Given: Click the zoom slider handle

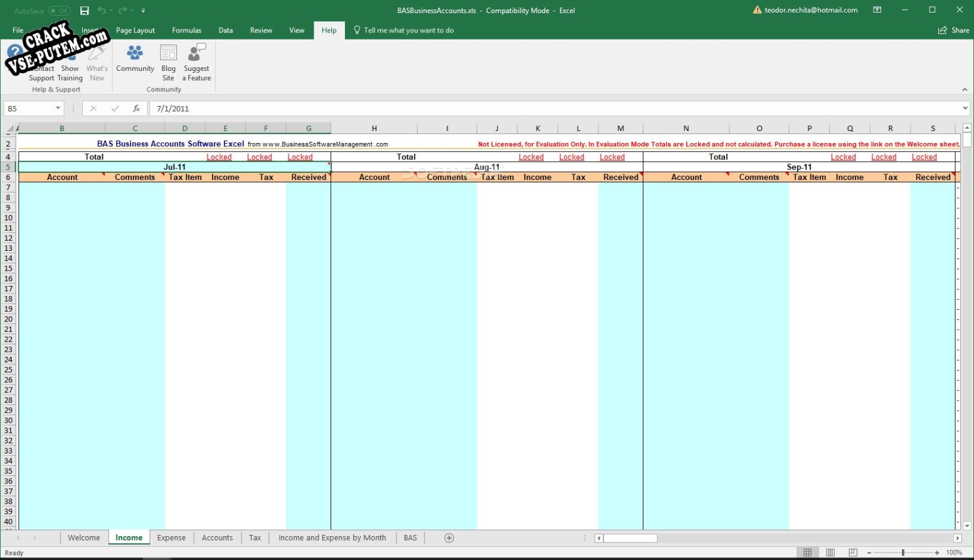Looking at the screenshot, I should coord(903,552).
